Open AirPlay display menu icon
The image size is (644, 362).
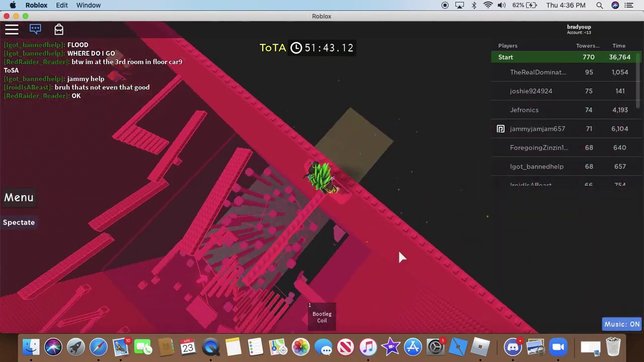pyautogui.click(x=459, y=5)
